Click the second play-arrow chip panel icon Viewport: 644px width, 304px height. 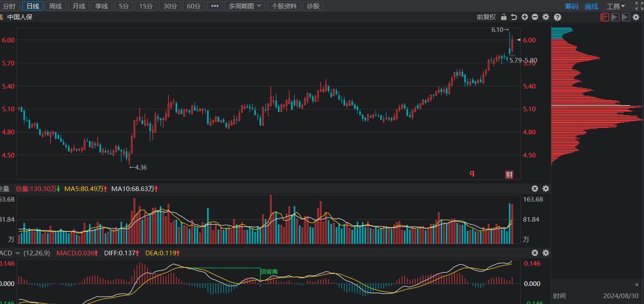[626, 17]
